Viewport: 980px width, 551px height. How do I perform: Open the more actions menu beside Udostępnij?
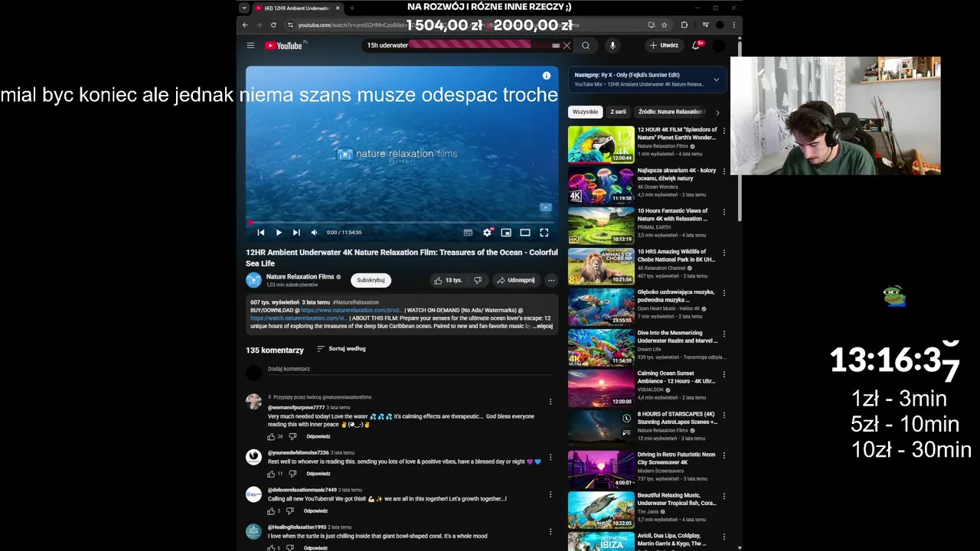(550, 280)
